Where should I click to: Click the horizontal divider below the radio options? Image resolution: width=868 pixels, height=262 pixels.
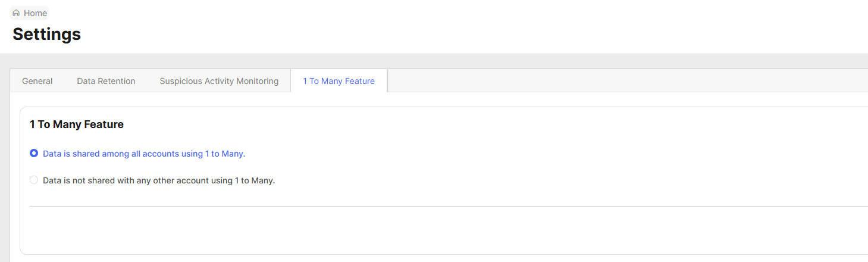pyautogui.click(x=416, y=206)
